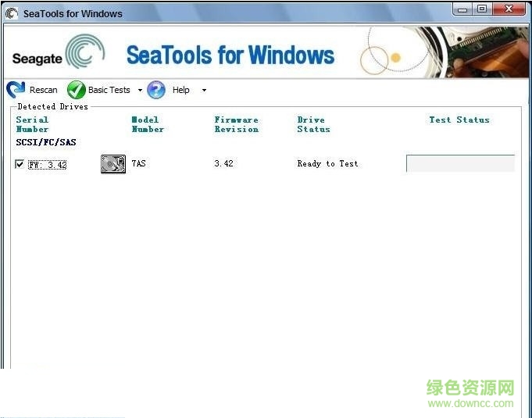
Task: Click the green checkmark Basic Tests icon
Action: pyautogui.click(x=76, y=90)
